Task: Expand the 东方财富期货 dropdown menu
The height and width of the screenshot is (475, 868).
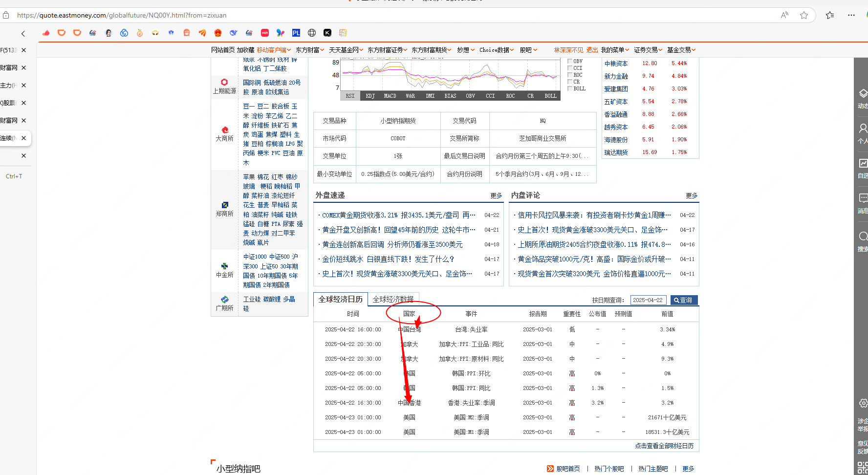Action: pos(432,50)
